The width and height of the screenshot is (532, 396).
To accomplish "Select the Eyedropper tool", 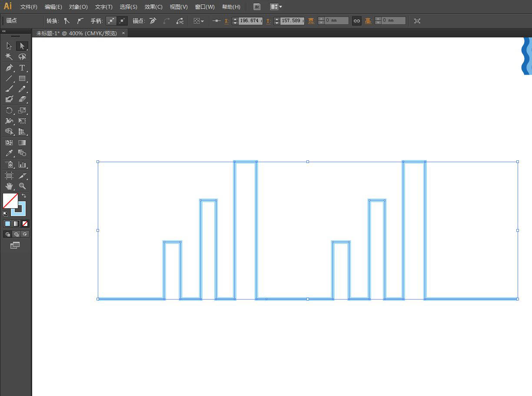I will [x=9, y=153].
